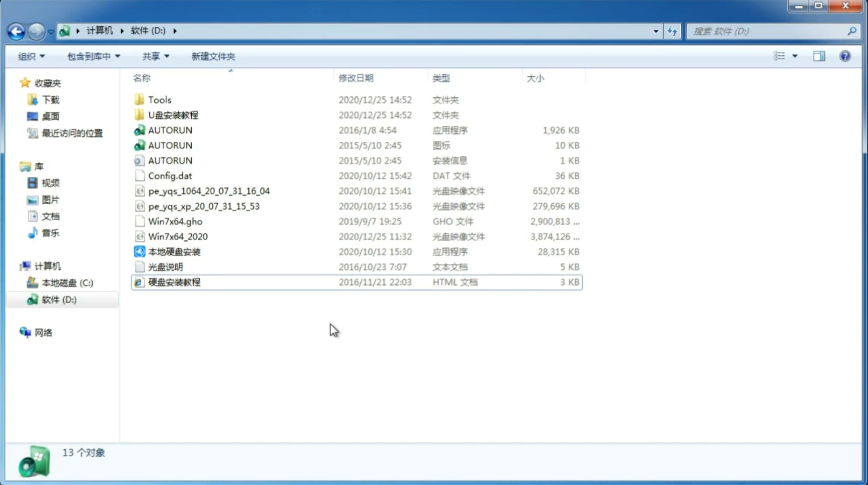Select 软件 (D:) drive in sidebar
Viewport: 868px width, 485px height.
coord(59,300)
